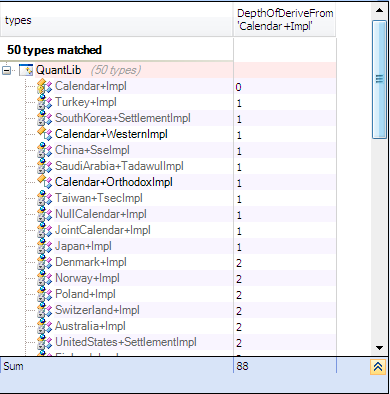Viewport: 390px width, 394px height.
Task: Click the Calendar+Impl class icon
Action: (45, 86)
